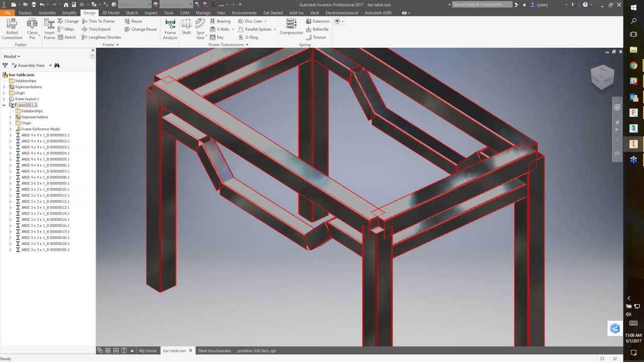The height and width of the screenshot is (362, 644).
Task: Open the Model browser dropdown
Action: coord(12,56)
